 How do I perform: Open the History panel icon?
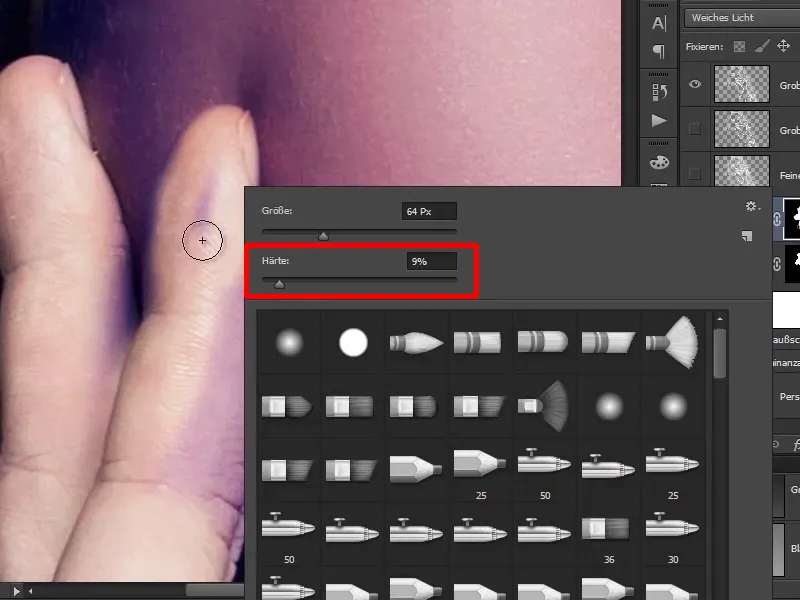(x=659, y=92)
